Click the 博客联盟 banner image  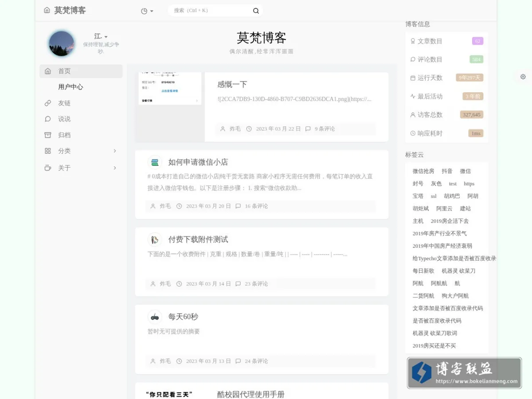click(464, 373)
